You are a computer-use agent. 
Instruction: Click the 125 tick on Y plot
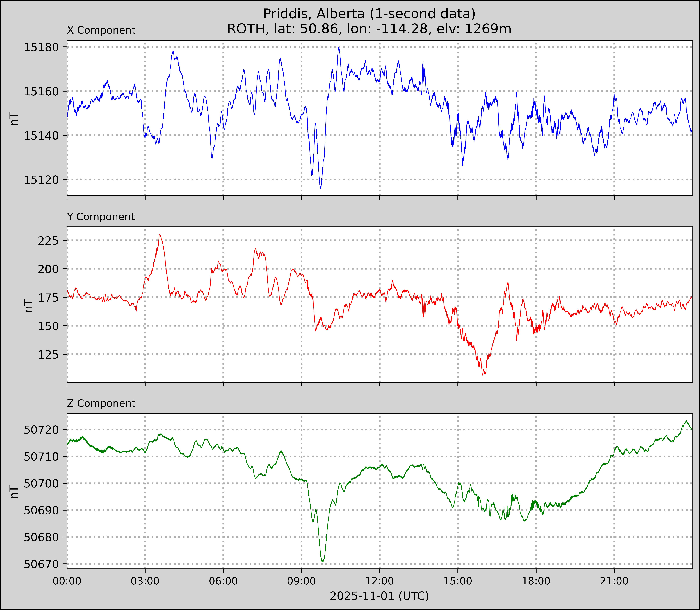click(48, 354)
